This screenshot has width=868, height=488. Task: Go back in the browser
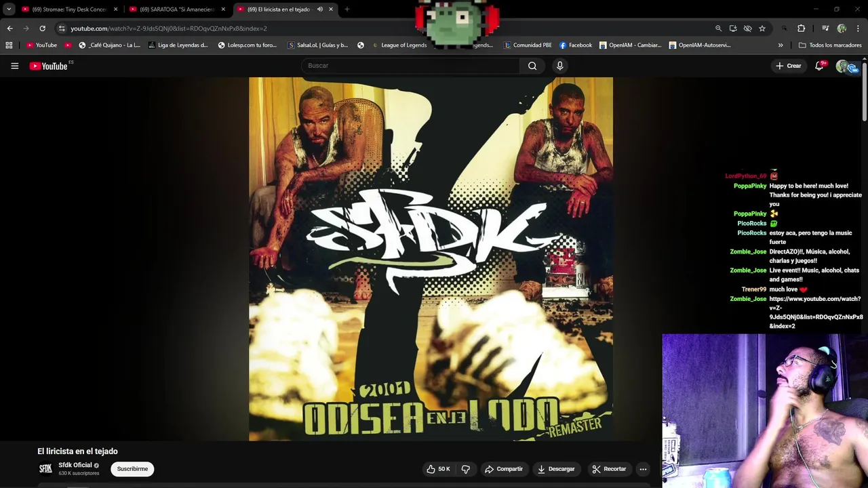(9, 28)
